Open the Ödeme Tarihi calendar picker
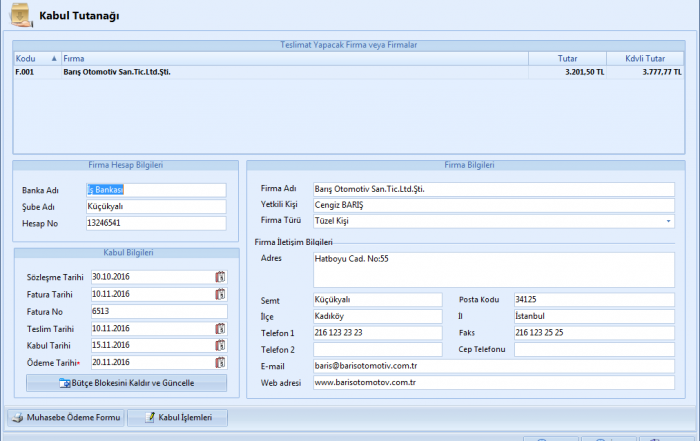 point(220,362)
